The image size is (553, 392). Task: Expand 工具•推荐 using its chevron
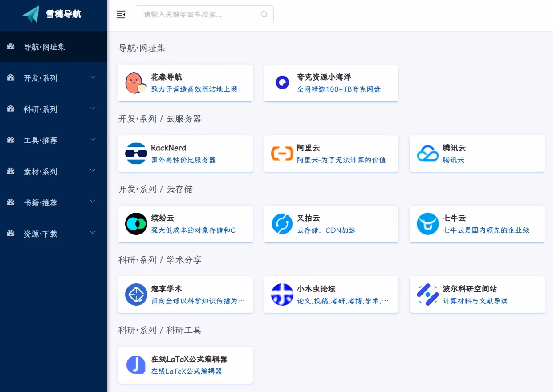click(93, 139)
